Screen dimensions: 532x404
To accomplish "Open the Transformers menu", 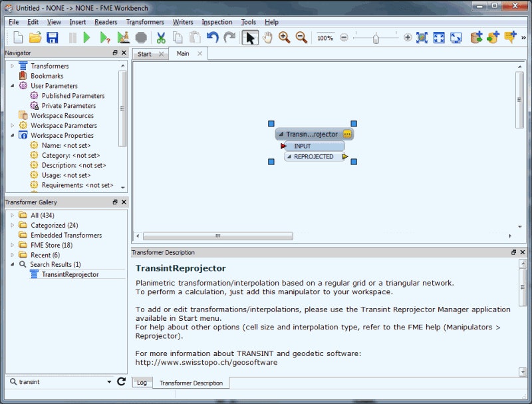I will tap(145, 22).
